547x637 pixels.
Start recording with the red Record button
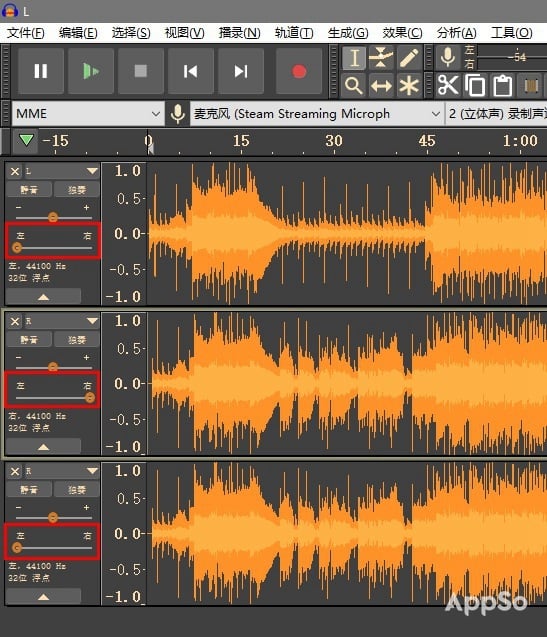(299, 72)
